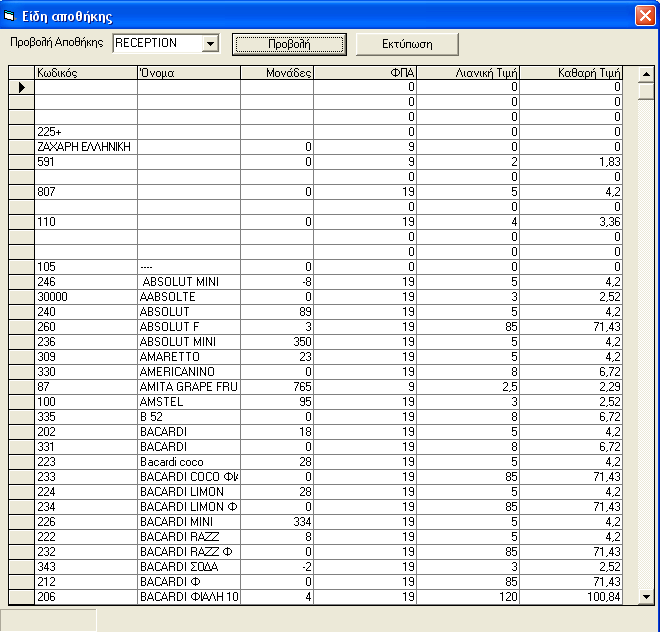The height and width of the screenshot is (632, 660).
Task: Select the AMERICANINO name cell
Action: (x=189, y=372)
